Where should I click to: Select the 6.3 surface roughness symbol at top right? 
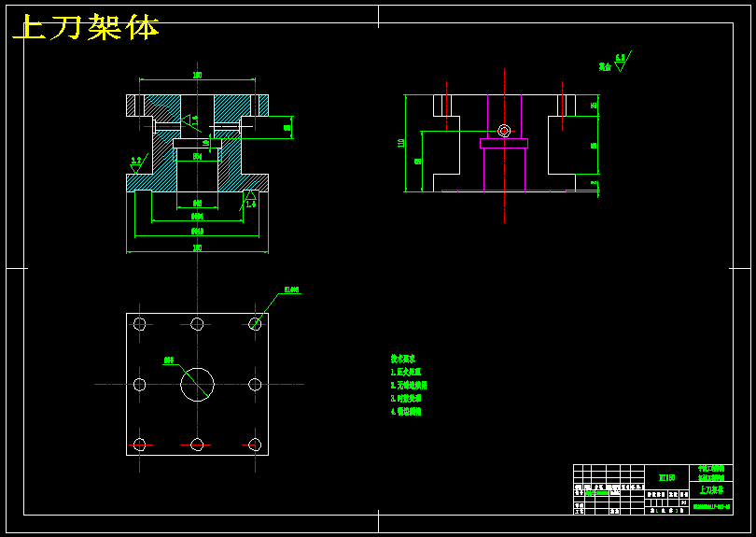click(x=622, y=62)
